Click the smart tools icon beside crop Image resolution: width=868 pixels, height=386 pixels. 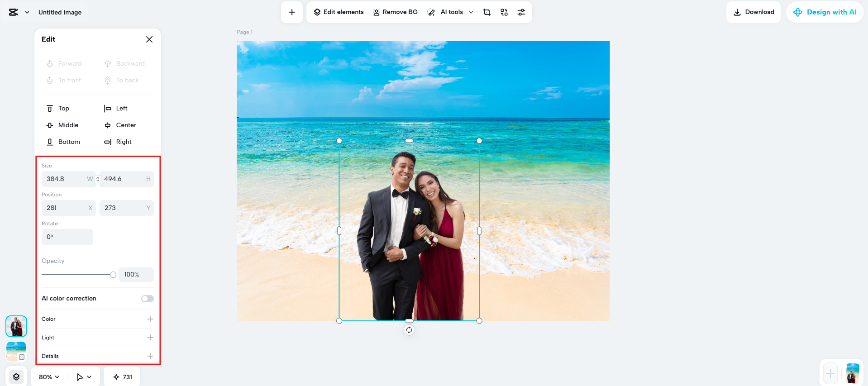click(x=504, y=12)
